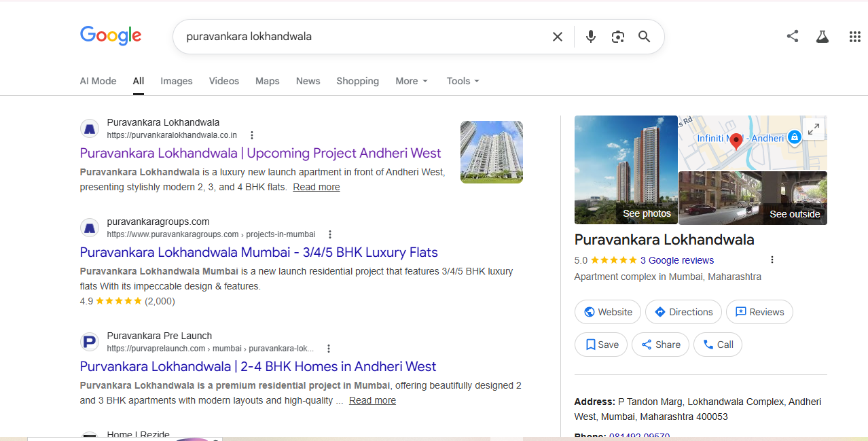
Task: Open the 3 Google reviews link
Action: (676, 260)
